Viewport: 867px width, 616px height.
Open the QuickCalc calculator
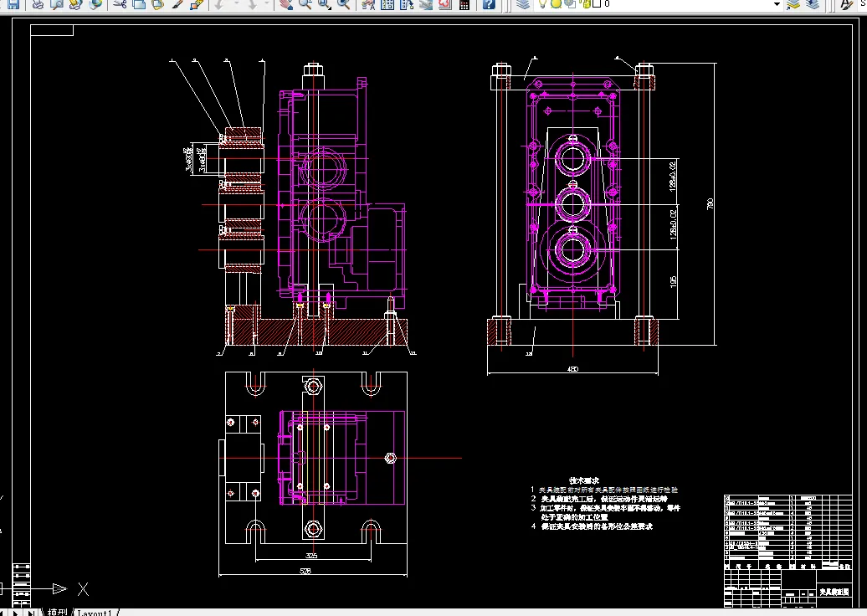click(x=464, y=4)
